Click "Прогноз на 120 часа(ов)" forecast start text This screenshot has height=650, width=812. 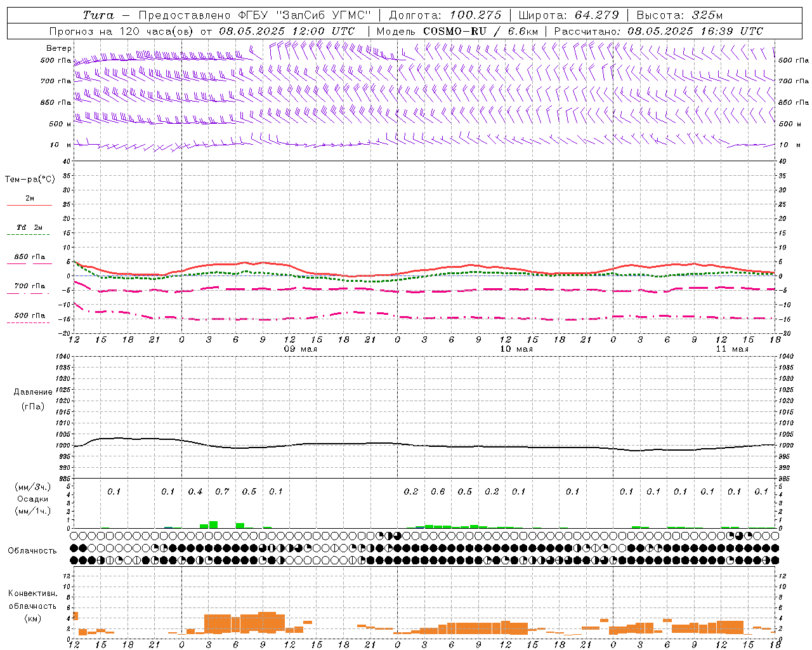pos(121,31)
